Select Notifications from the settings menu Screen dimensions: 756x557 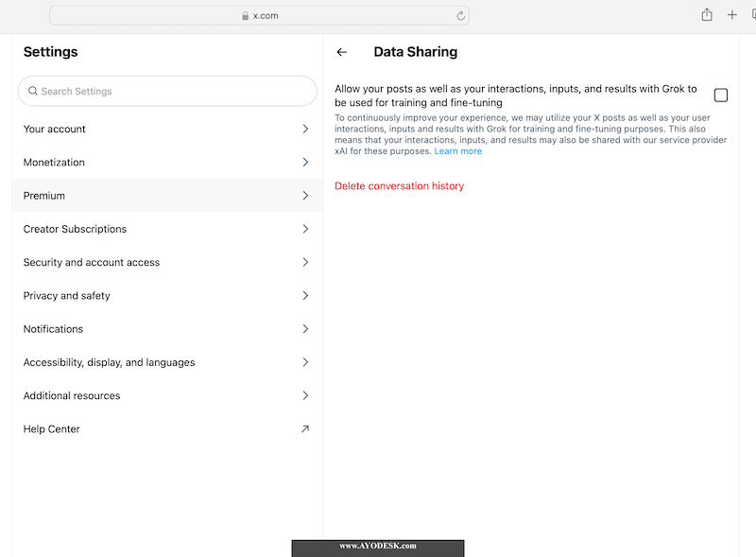pos(53,328)
